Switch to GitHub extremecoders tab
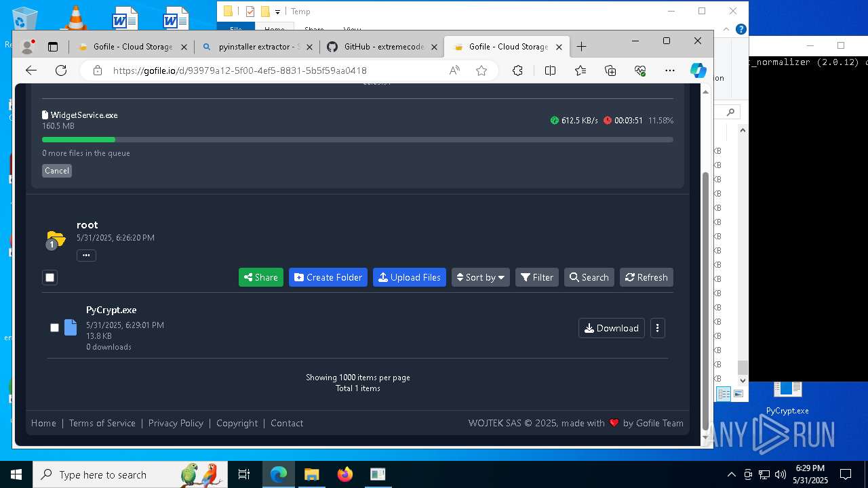The height and width of the screenshot is (488, 868). [384, 47]
